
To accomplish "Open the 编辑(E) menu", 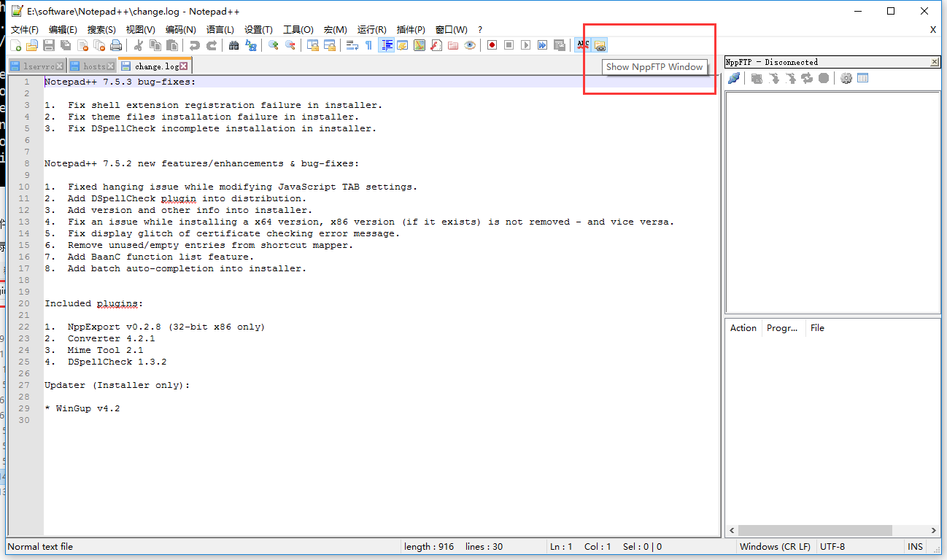I will click(63, 30).
